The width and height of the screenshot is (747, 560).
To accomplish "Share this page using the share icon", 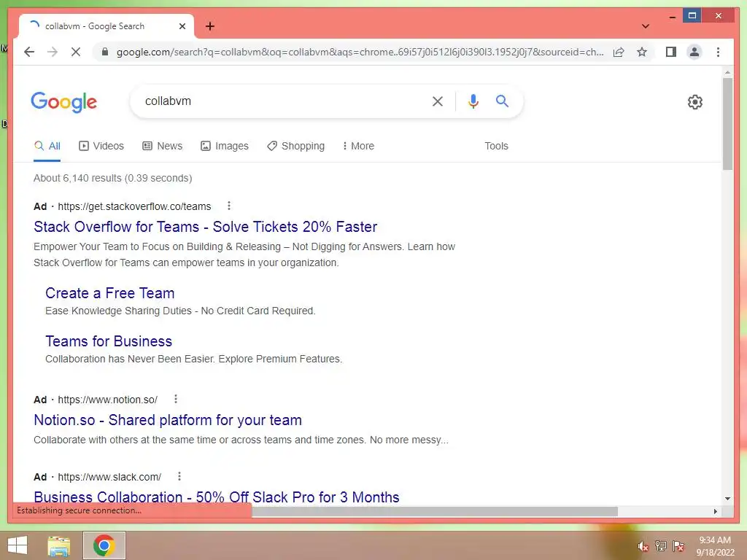I will tap(619, 52).
